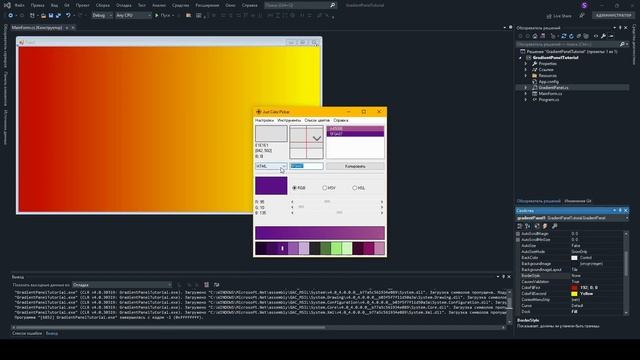
Task: Open the Справка menu in Visual Studio
Action: pos(249,5)
